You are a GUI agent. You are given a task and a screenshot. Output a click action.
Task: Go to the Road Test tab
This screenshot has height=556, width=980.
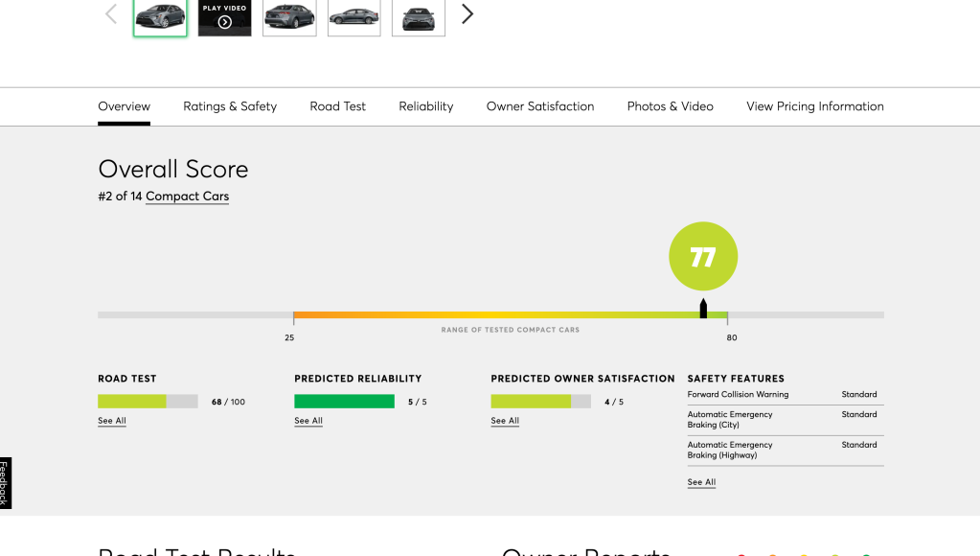tap(337, 106)
